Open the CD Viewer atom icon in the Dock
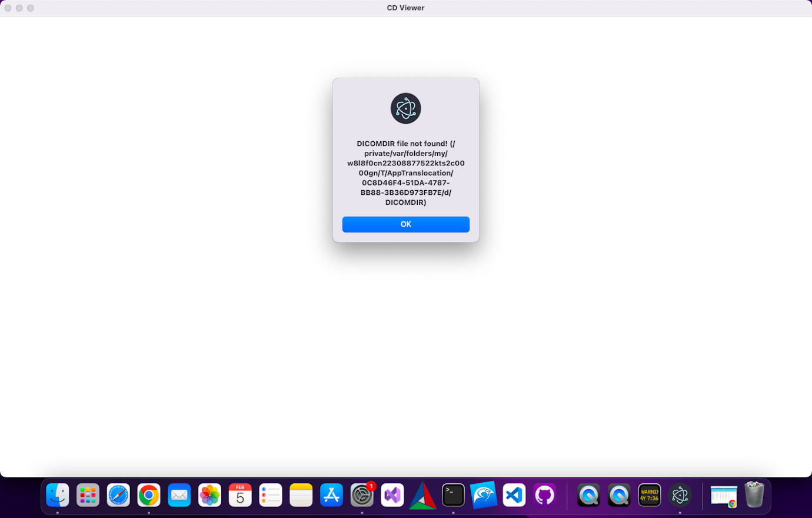Viewport: 812px width, 518px height. tap(680, 495)
